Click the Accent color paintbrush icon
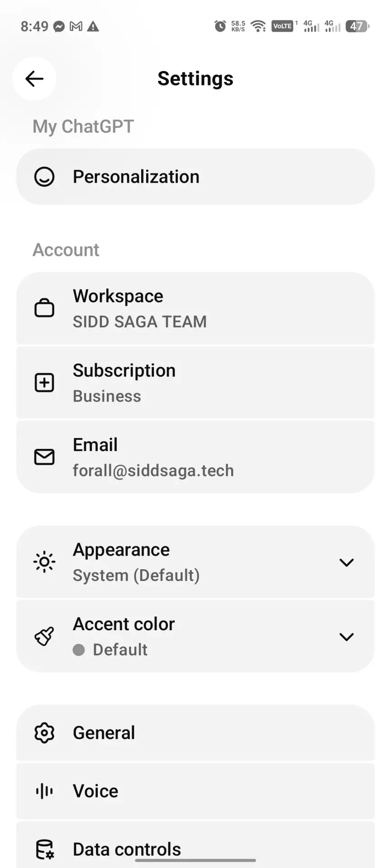The image size is (391, 868). 44,637
